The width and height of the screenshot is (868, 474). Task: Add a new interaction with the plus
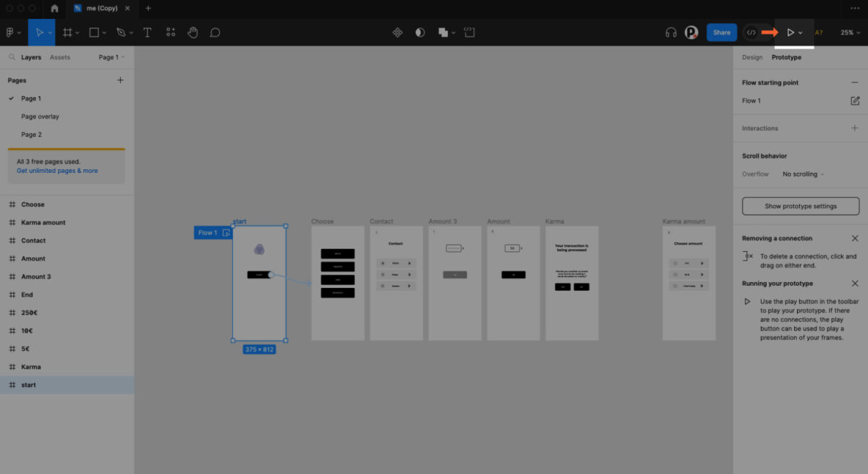coord(855,128)
